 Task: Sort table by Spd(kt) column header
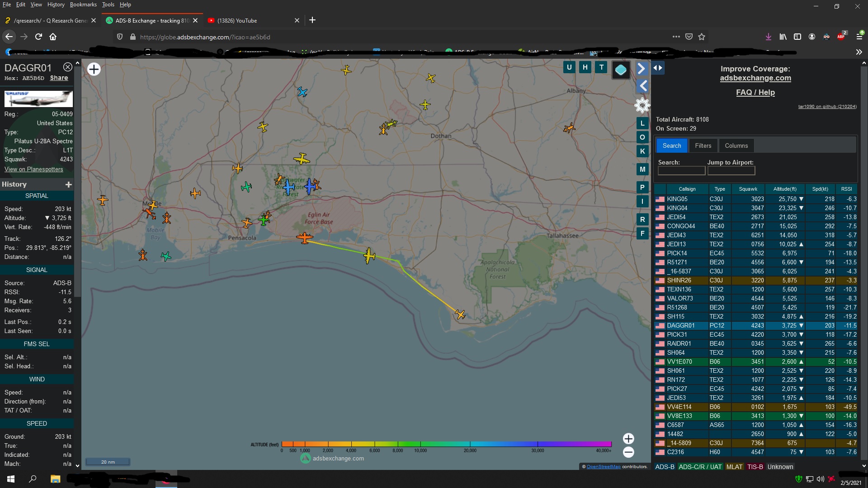point(820,189)
